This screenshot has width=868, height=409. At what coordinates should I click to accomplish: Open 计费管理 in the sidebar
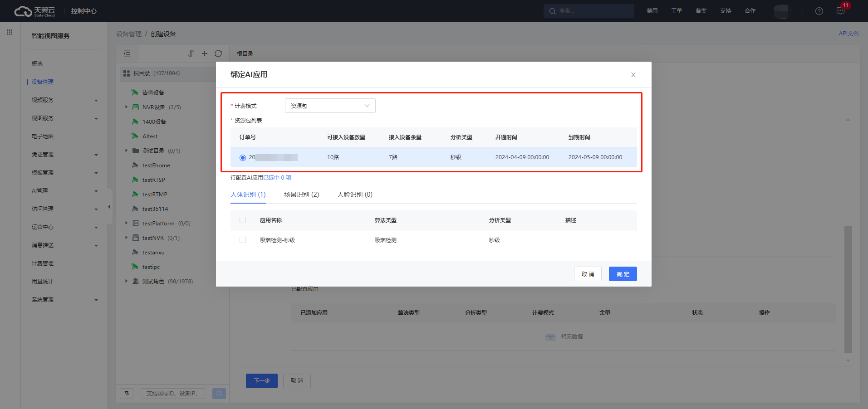point(43,263)
